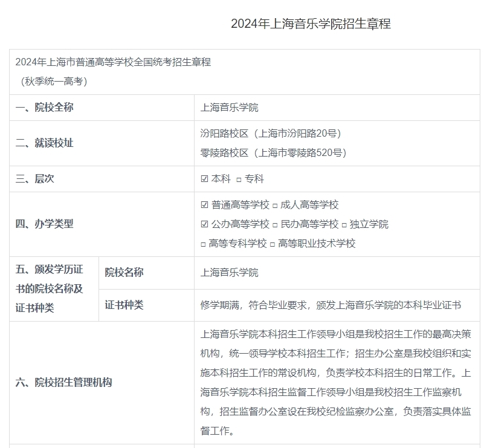Toggle the 普通高等学校 checkbox
This screenshot has height=448, width=487.
click(204, 205)
